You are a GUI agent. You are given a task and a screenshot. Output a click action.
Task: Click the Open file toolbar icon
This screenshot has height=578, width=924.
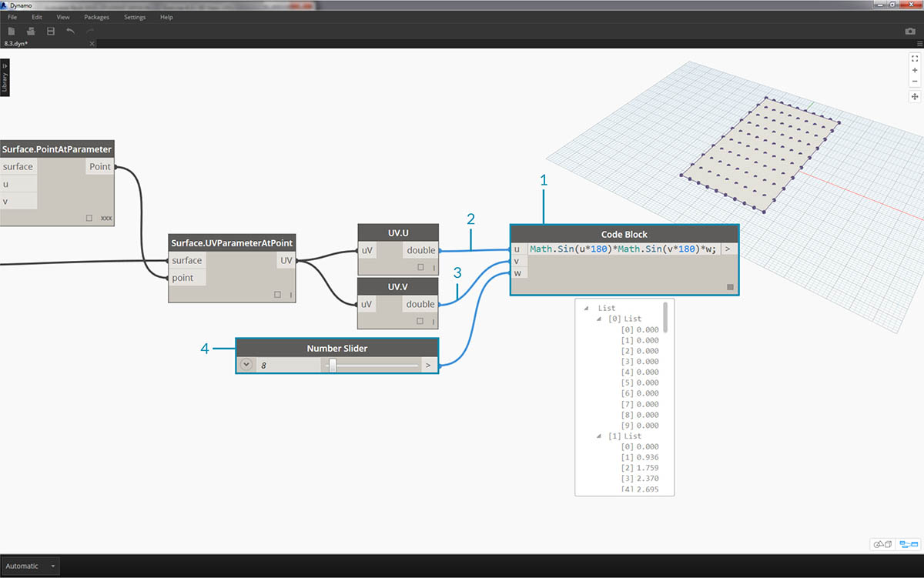coord(31,32)
